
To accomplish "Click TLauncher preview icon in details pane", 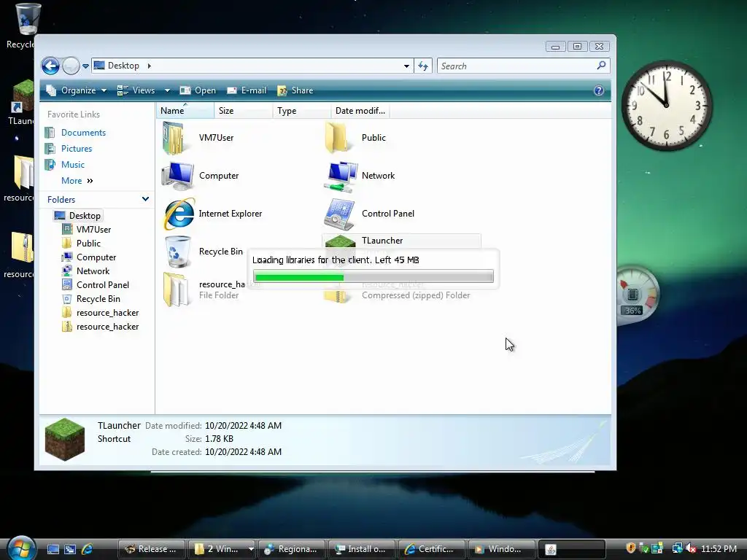I will click(x=65, y=439).
